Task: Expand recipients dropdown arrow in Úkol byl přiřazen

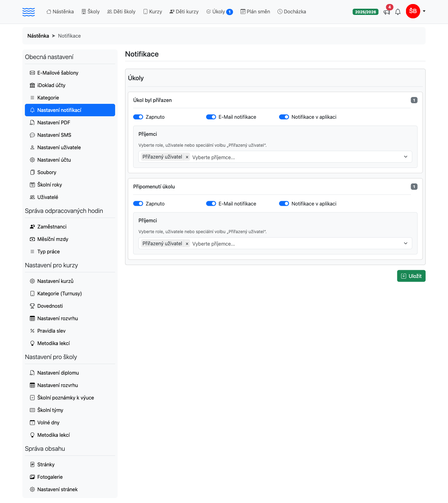Action: point(406,157)
